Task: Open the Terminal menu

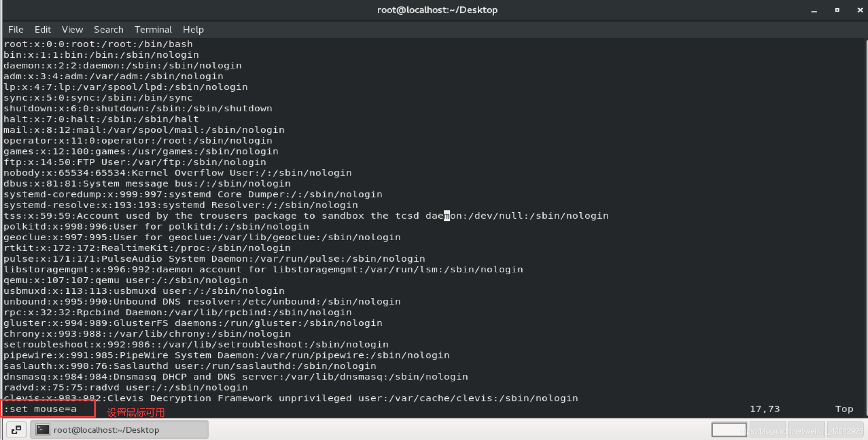Action: coord(153,29)
